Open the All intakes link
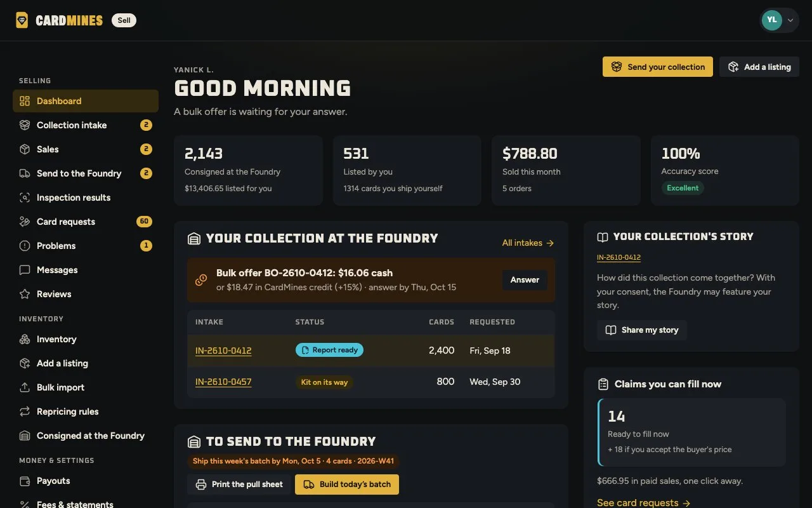The width and height of the screenshot is (812, 508). 528,243
